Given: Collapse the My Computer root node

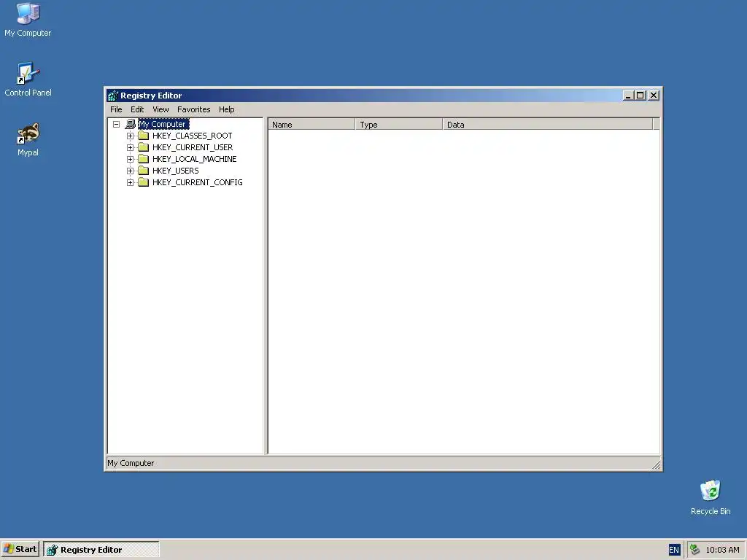Looking at the screenshot, I should click(x=116, y=124).
